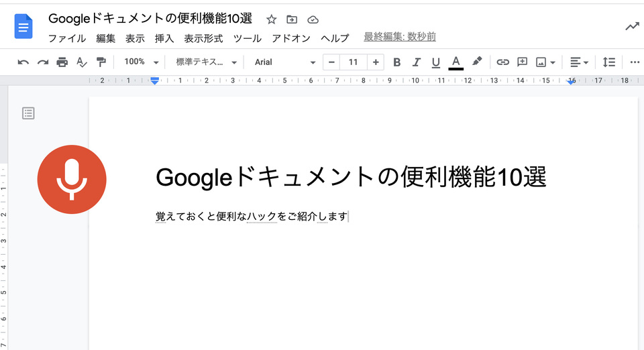The width and height of the screenshot is (644, 350).
Task: Click the body text 覚えておくと便利なハック
Action: [x=216, y=217]
